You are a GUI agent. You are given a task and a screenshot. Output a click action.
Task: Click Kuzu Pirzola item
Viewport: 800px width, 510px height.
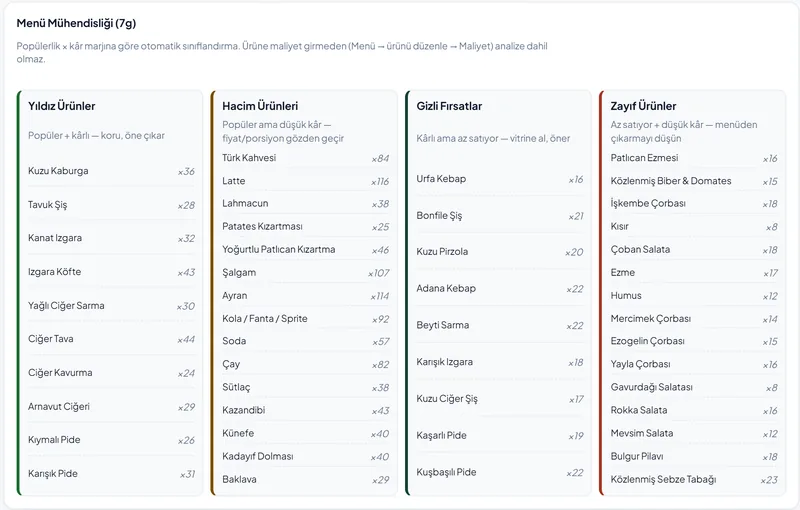(x=500, y=252)
